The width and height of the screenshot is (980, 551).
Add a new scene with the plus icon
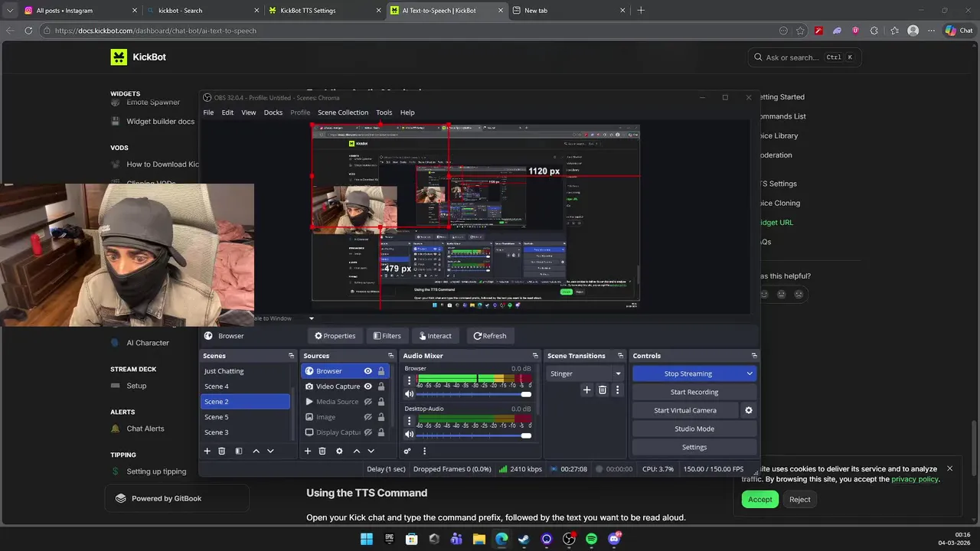pyautogui.click(x=207, y=451)
